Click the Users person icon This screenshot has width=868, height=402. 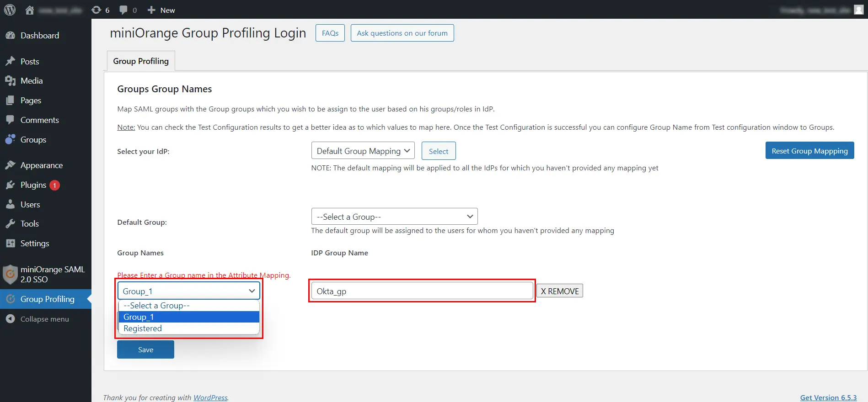click(x=10, y=204)
